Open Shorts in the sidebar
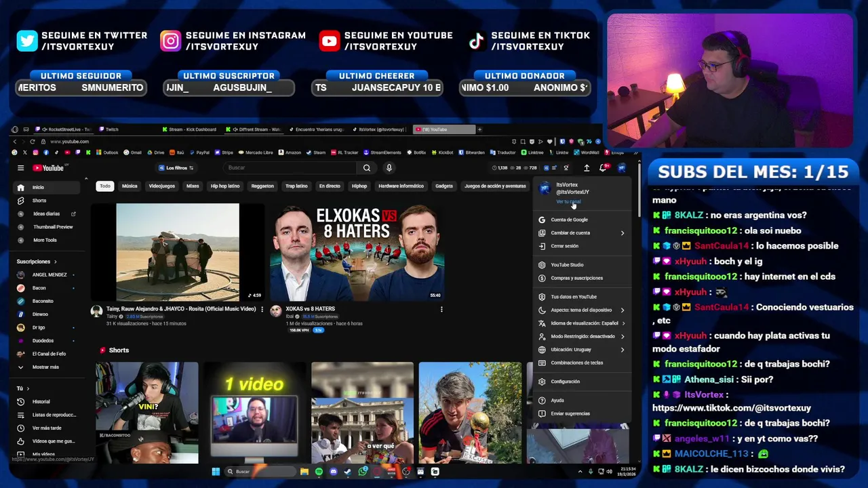This screenshot has height=488, width=868. coord(47,201)
